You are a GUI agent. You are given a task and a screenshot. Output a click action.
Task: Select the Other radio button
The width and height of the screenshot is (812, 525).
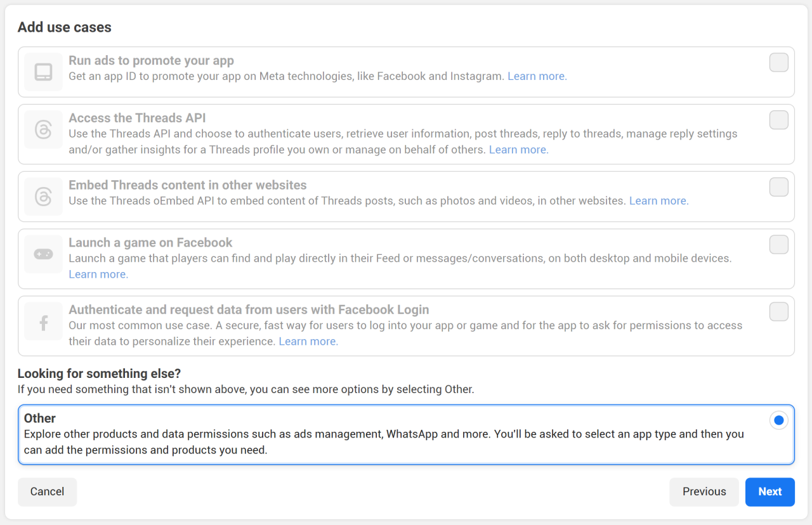(x=778, y=420)
